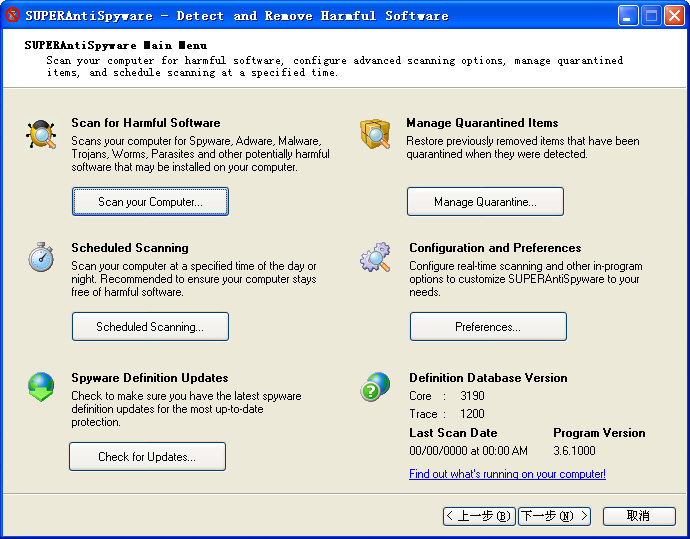Cancel using the 取消 button
This screenshot has width=690, height=539.
(639, 516)
